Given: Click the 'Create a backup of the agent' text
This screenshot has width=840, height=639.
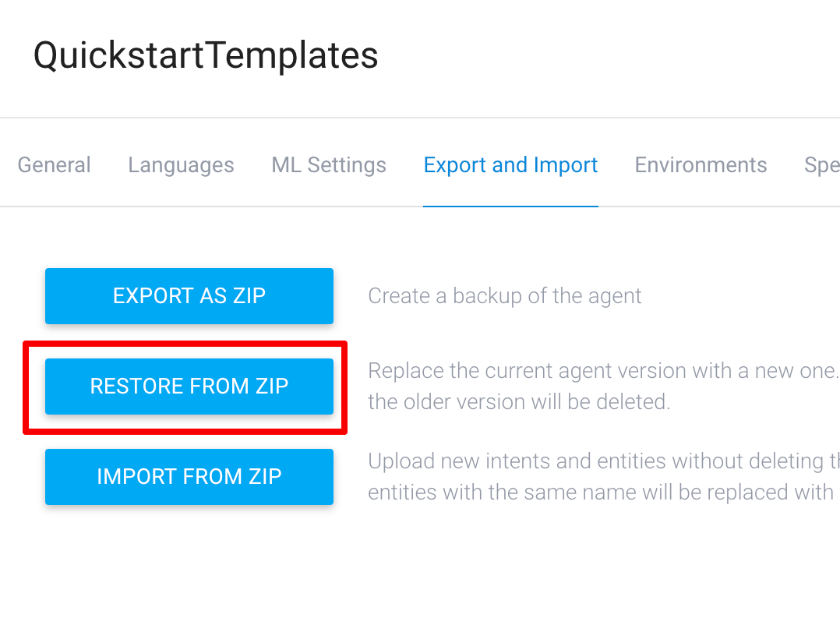Looking at the screenshot, I should (x=505, y=296).
